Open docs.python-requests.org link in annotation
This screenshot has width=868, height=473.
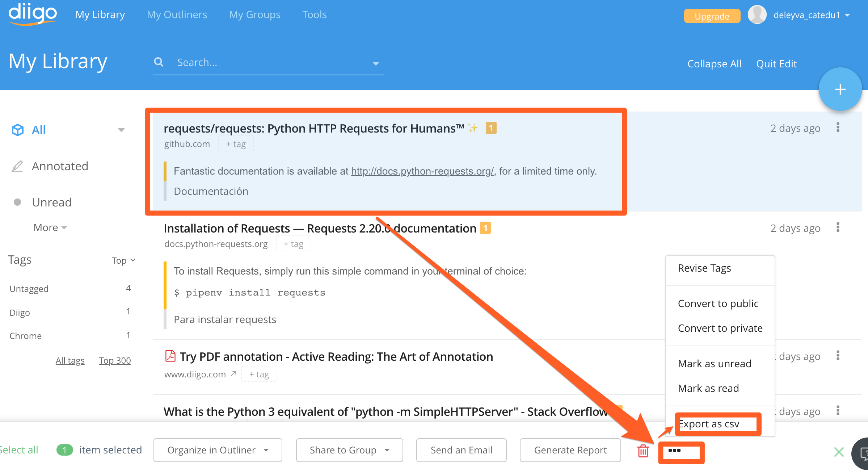click(422, 171)
